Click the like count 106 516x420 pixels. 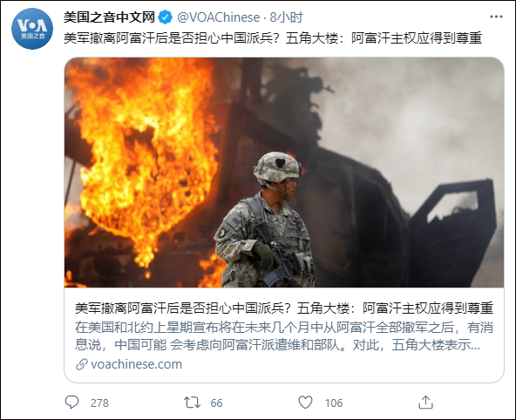tap(334, 403)
